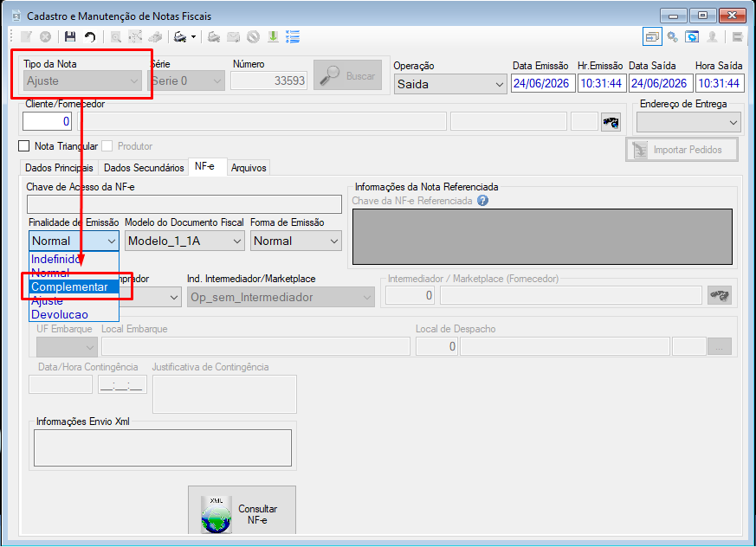Enable the Nota Triangular checkbox

pos(23,146)
